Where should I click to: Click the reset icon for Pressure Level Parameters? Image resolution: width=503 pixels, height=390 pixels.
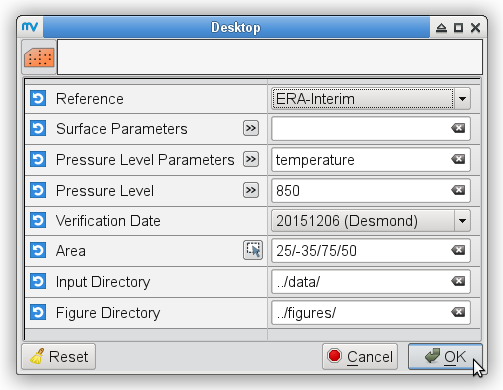coord(38,159)
